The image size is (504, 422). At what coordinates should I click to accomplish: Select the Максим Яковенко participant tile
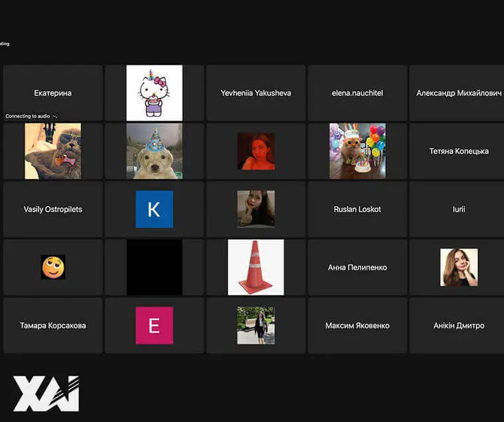click(x=357, y=325)
